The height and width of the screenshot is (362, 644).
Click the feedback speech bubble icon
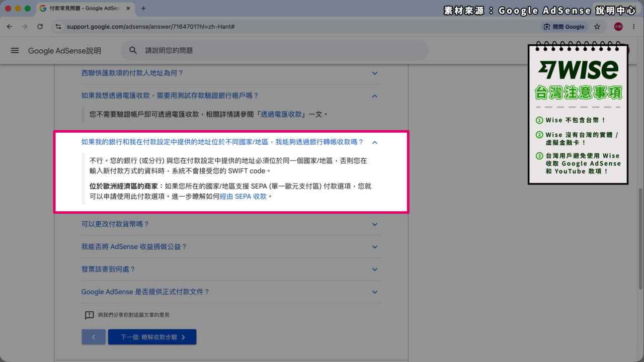[90, 315]
